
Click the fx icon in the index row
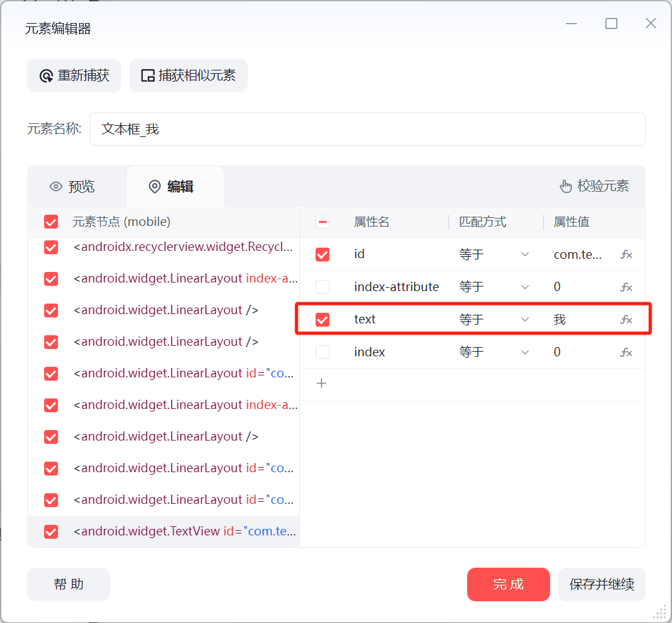click(x=626, y=352)
